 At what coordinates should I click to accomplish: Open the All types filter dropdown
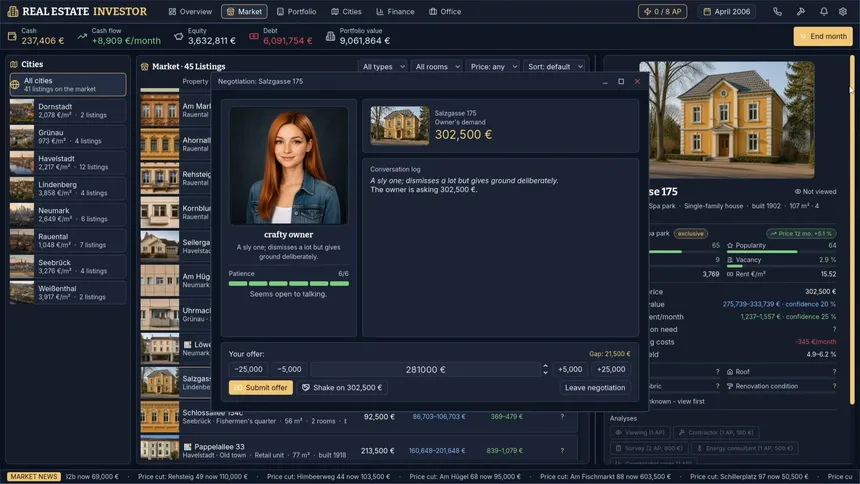382,66
